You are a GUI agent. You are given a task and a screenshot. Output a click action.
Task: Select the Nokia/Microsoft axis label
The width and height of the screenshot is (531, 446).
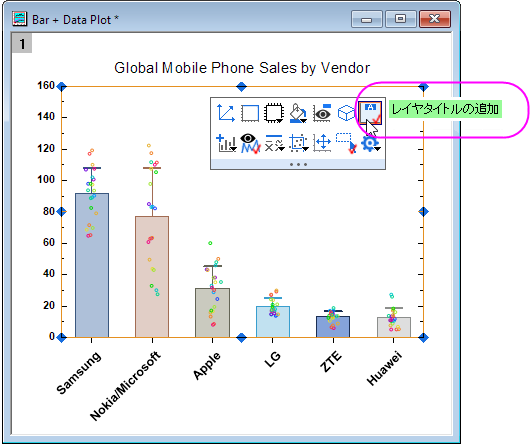(x=125, y=386)
